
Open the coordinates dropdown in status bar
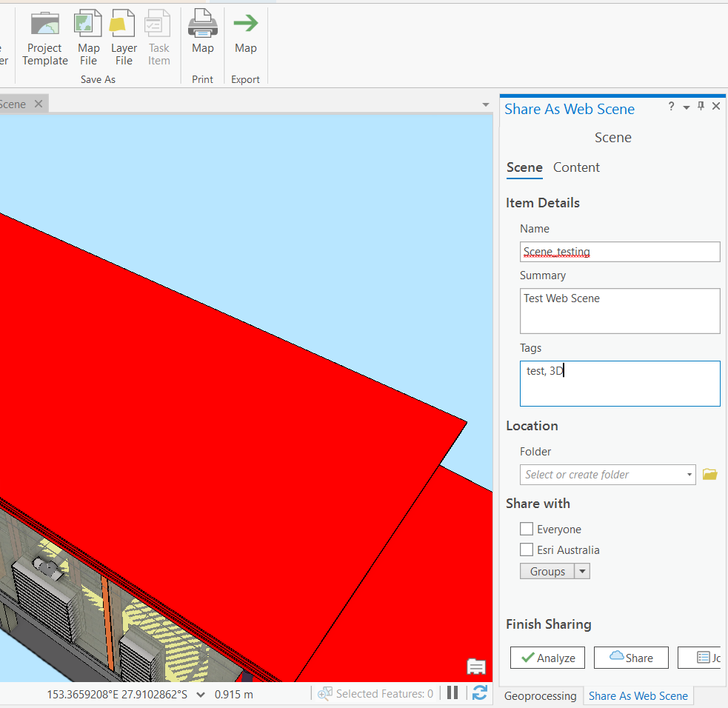click(200, 694)
